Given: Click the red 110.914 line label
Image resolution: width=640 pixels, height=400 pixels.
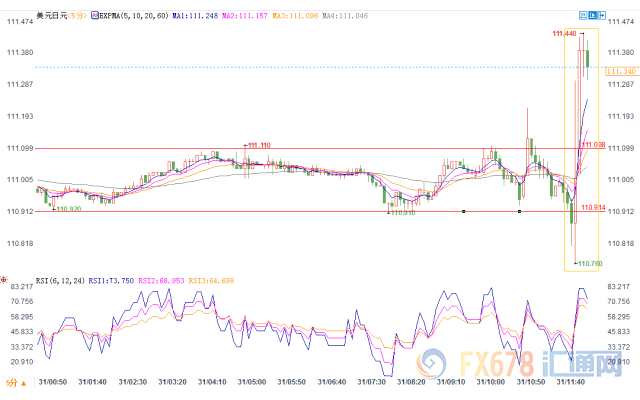Looking at the screenshot, I should [x=593, y=207].
